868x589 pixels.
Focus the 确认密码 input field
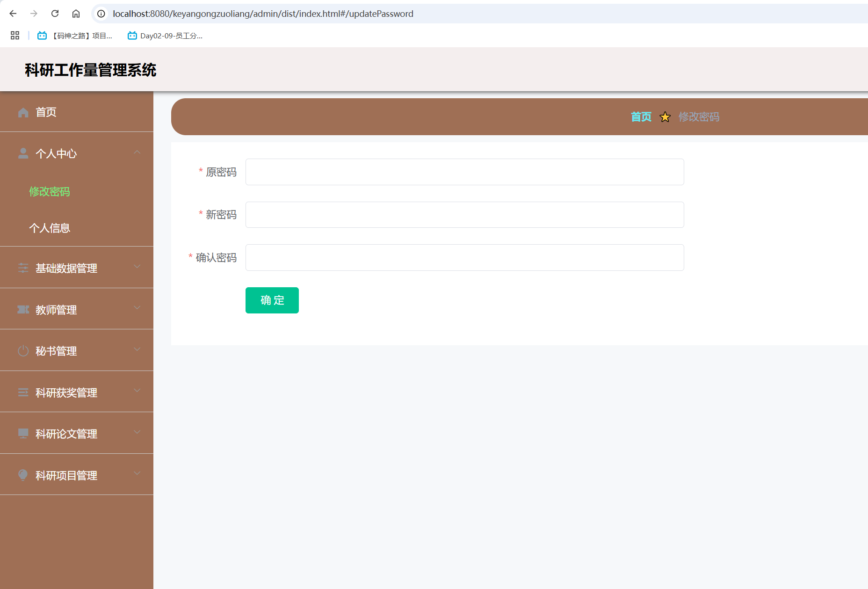pyautogui.click(x=464, y=257)
